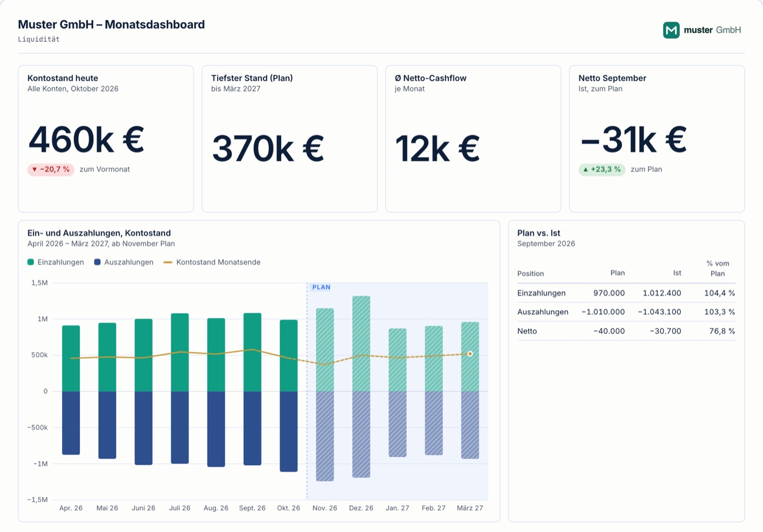Click the Einzahlungen bar for Apr. 26
The width and height of the screenshot is (763, 532).
pyautogui.click(x=71, y=358)
